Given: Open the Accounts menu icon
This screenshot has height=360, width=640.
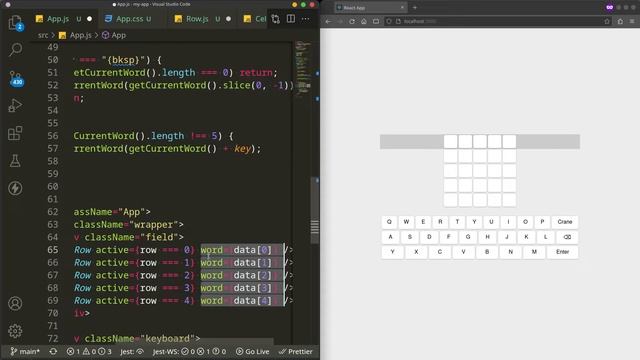Looking at the screenshot, I should pos(16,303).
